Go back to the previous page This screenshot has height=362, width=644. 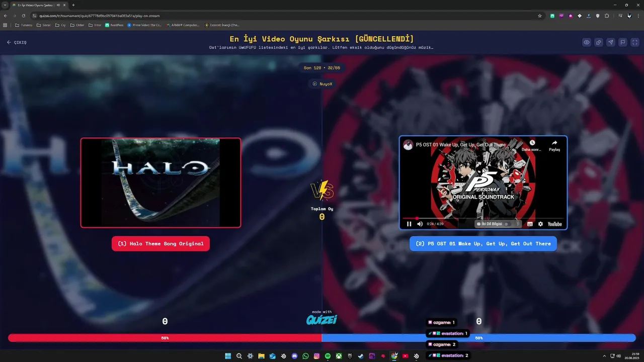(6, 16)
